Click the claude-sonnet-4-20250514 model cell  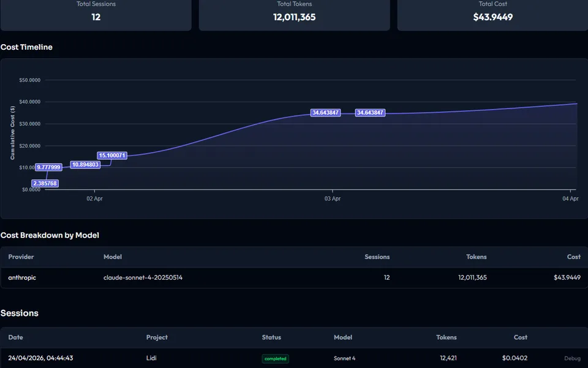click(143, 277)
